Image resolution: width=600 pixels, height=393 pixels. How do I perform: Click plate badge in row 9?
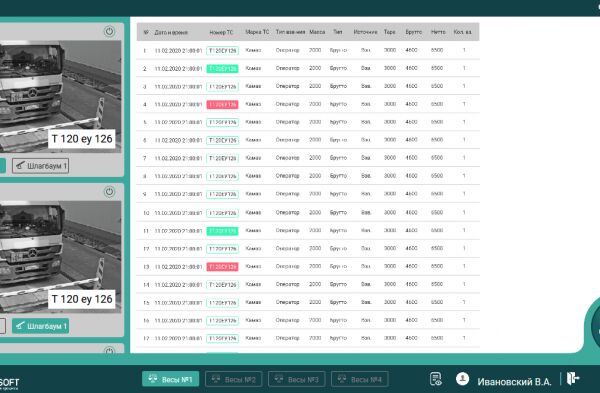pos(222,194)
